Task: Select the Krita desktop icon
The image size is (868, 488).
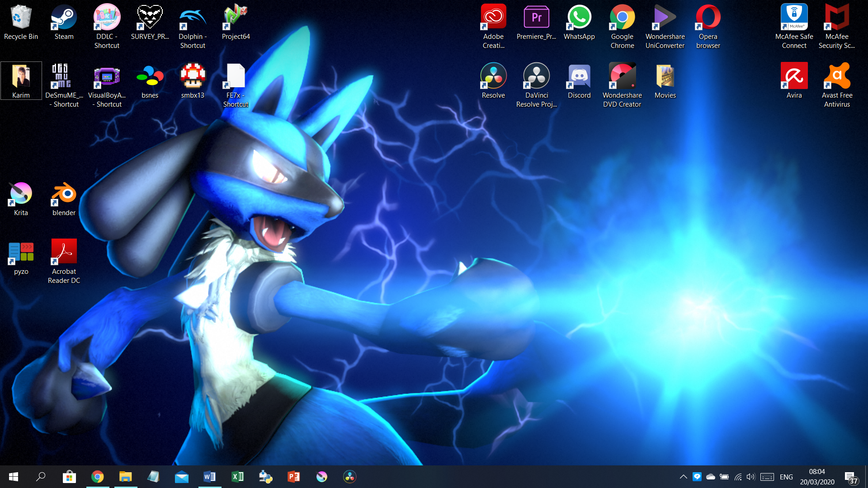Action: click(21, 199)
